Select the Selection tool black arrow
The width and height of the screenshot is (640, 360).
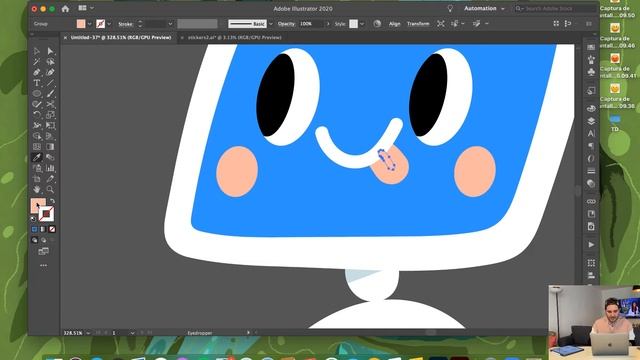click(x=37, y=51)
